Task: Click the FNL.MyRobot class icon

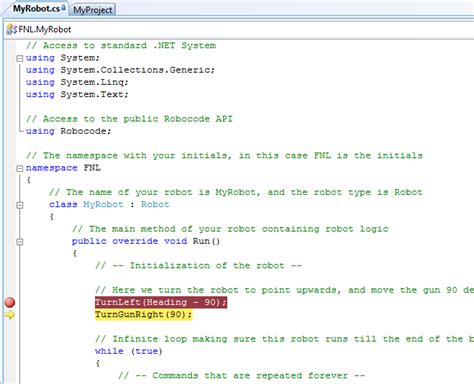Action: pos(11,29)
